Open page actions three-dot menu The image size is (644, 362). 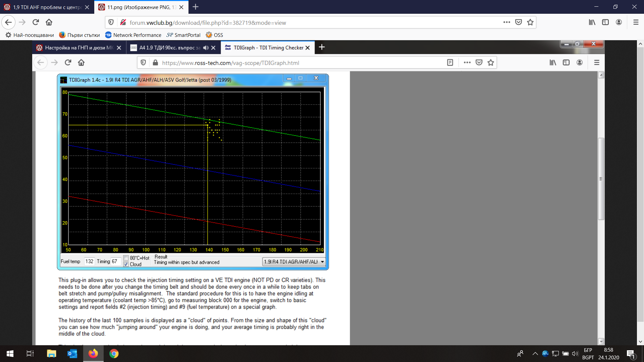[506, 22]
